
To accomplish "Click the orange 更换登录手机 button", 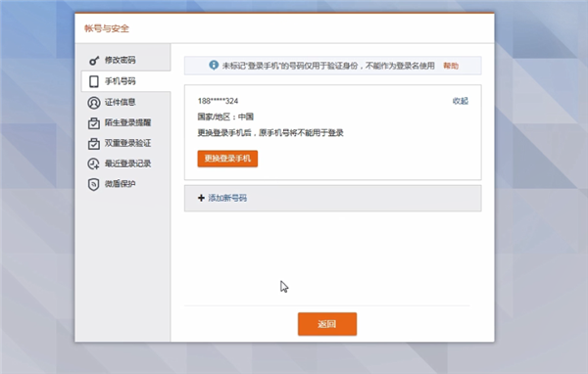I will click(x=227, y=159).
